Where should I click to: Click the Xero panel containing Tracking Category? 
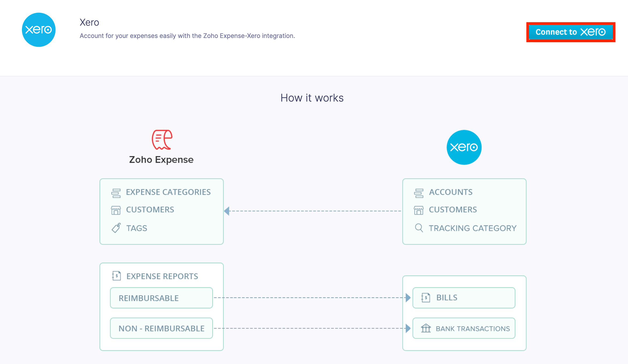(464, 211)
